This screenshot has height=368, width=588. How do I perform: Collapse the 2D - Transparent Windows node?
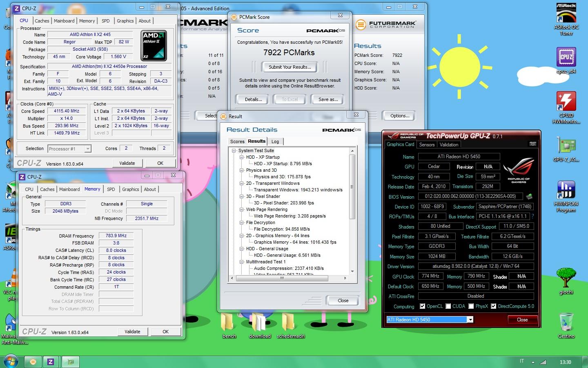[242, 183]
